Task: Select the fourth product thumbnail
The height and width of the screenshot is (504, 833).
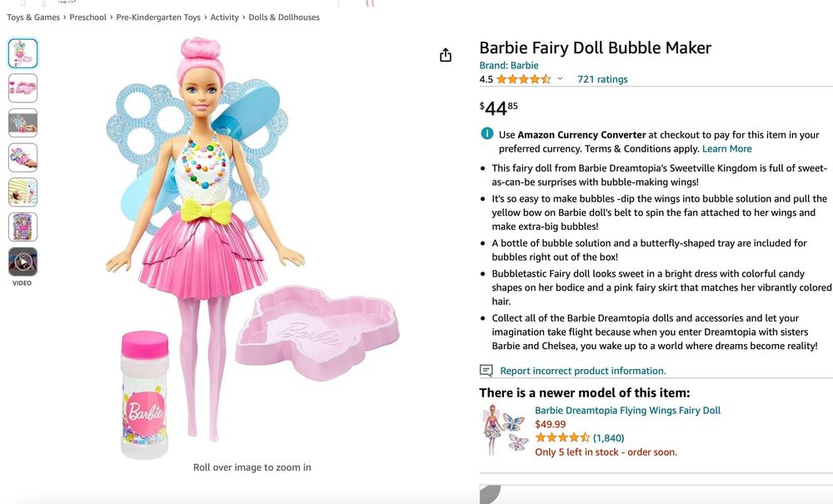Action: pos(22,157)
